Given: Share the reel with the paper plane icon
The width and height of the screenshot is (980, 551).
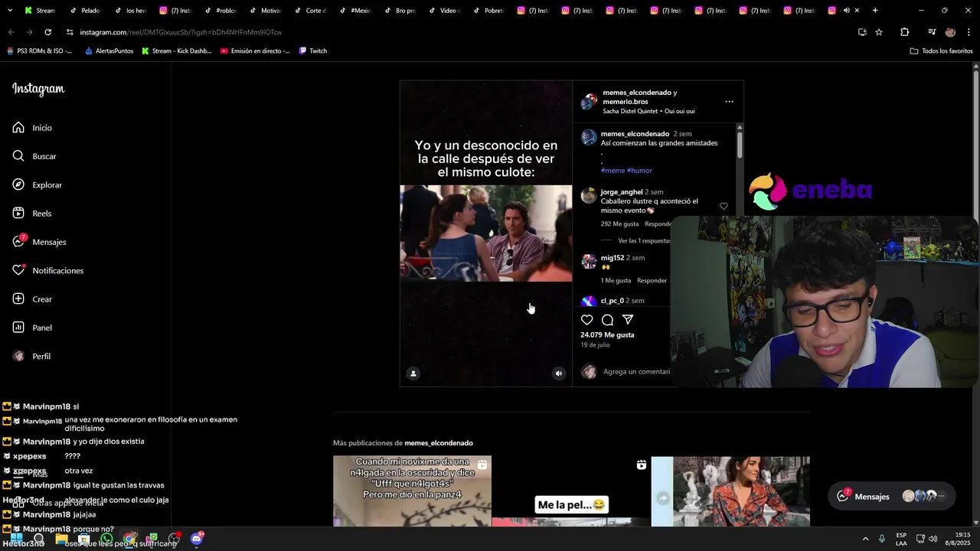Looking at the screenshot, I should 628,320.
